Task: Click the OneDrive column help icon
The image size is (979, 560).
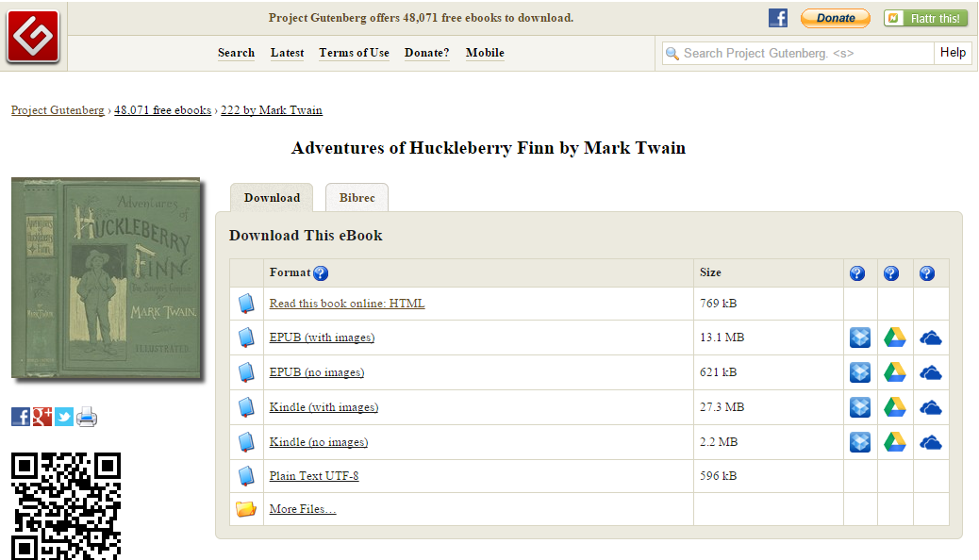Action: click(927, 272)
